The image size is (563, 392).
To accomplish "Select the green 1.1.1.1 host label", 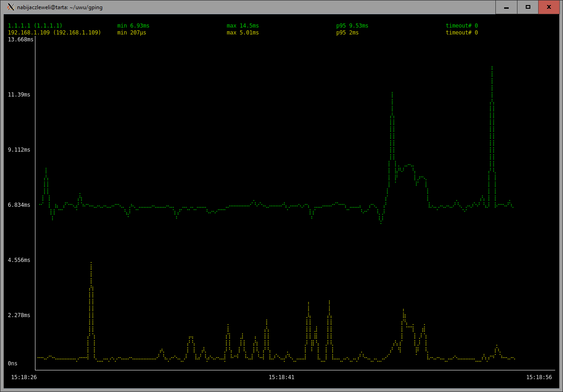I will 35,26.
